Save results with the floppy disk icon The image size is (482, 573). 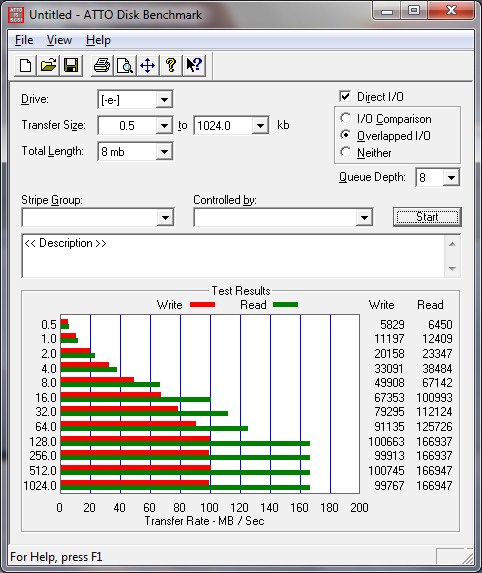(71, 66)
